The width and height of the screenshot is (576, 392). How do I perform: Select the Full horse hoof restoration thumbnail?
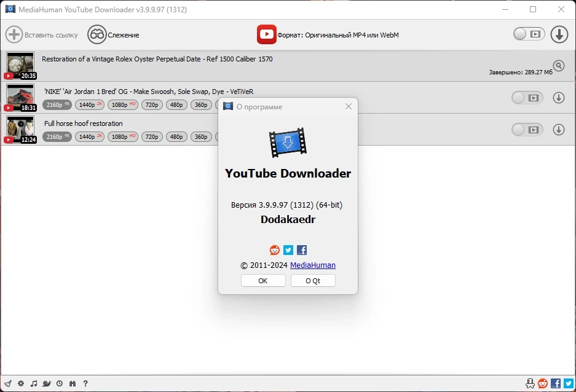20,130
